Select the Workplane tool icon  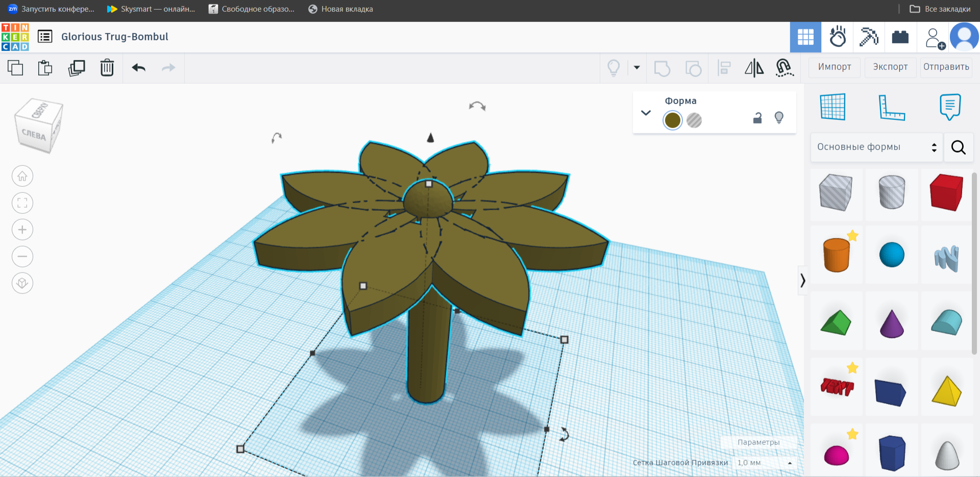point(832,107)
